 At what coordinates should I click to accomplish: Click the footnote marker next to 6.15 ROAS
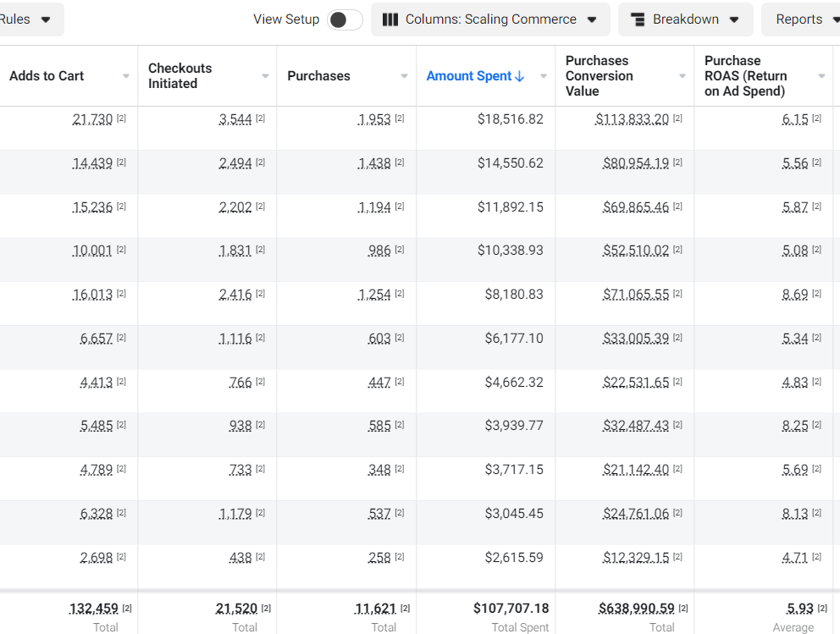(816, 119)
